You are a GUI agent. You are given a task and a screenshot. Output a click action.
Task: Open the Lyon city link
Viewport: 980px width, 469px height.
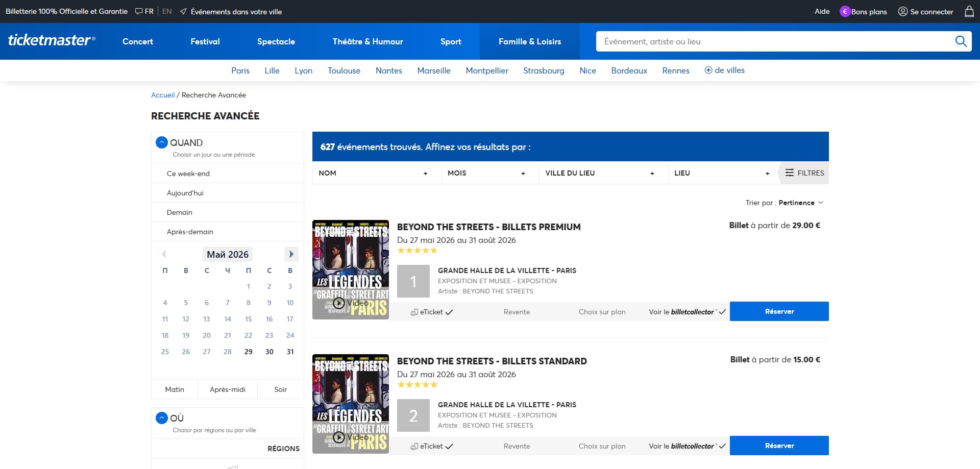[x=304, y=70]
